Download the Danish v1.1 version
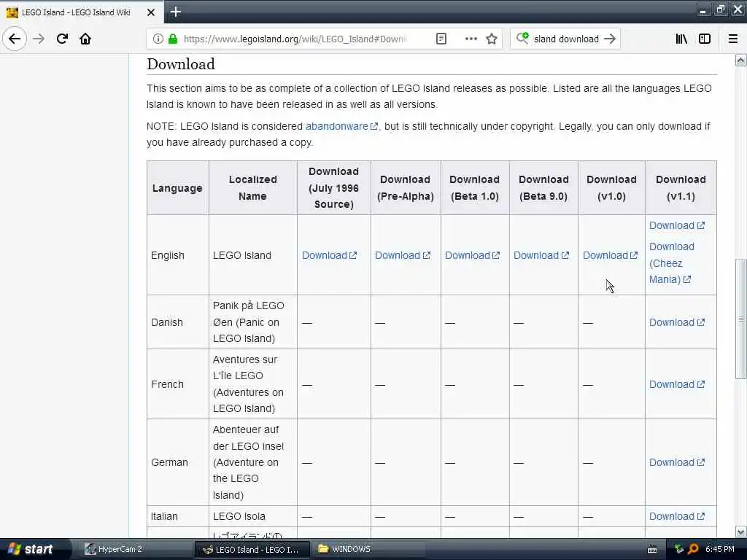747x560 pixels. [x=677, y=322]
